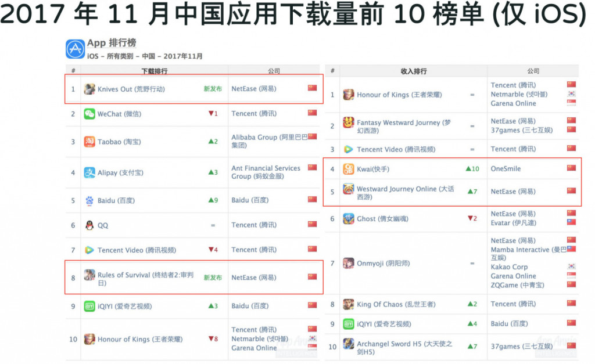The height and width of the screenshot is (364, 595).
Task: Click OneSmile company name
Action: pos(506,169)
